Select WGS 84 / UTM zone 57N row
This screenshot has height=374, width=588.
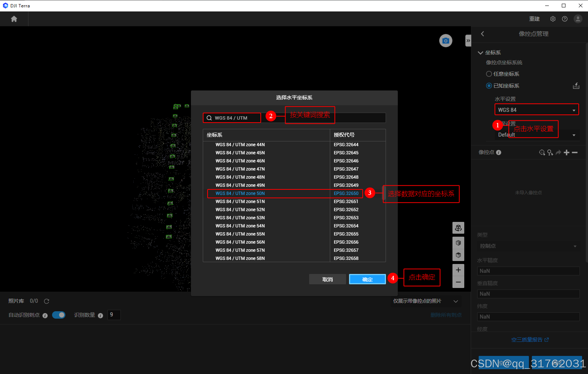pos(294,250)
